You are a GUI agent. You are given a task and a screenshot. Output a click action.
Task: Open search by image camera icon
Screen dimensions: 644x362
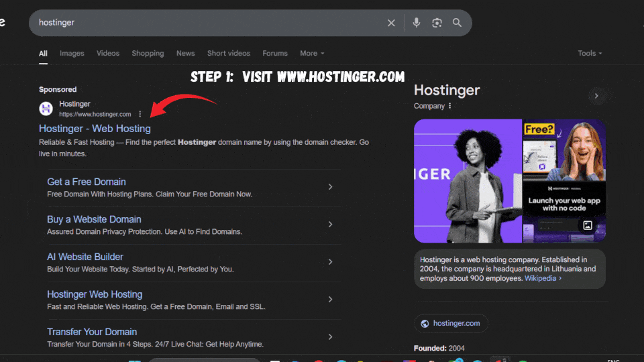pos(437,23)
